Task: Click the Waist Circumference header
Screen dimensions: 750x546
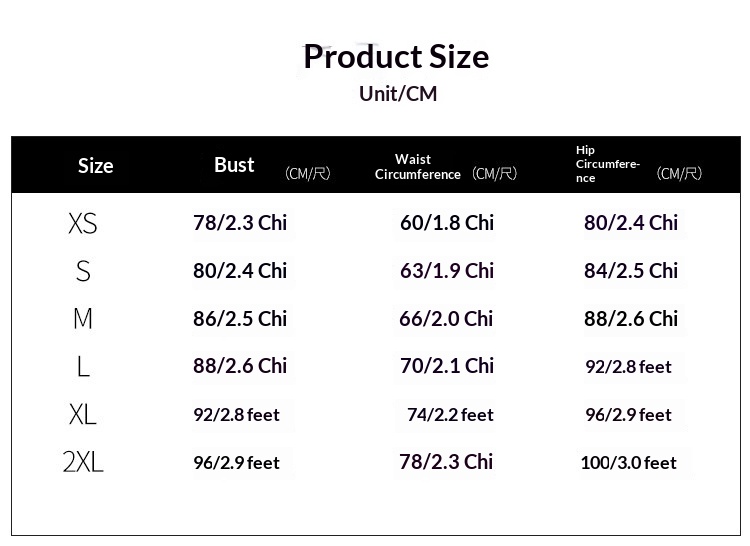Action: pos(417,167)
